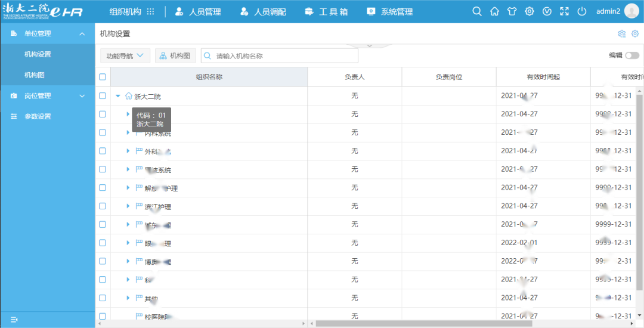Click the collapse chevron below 机构设置 title
Image resolution: width=644 pixels, height=328 pixels.
369,45
